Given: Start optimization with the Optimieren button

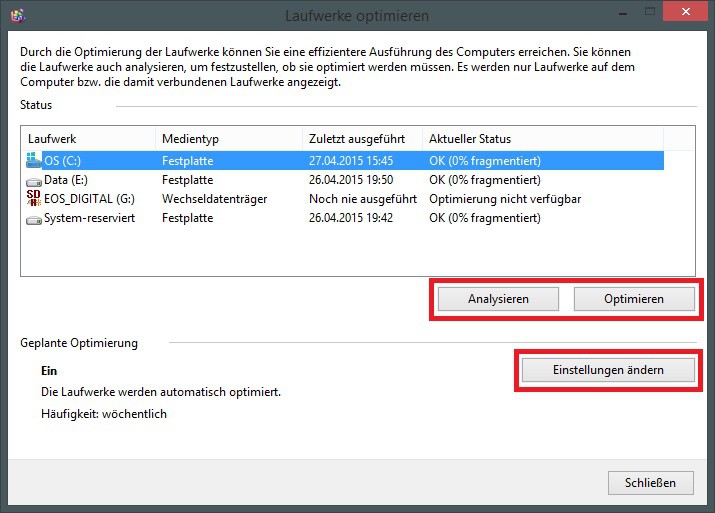Looking at the screenshot, I should (633, 299).
